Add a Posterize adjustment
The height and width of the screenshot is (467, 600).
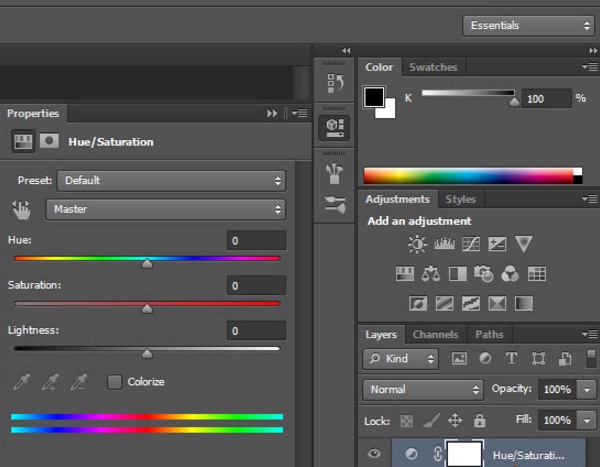444,304
